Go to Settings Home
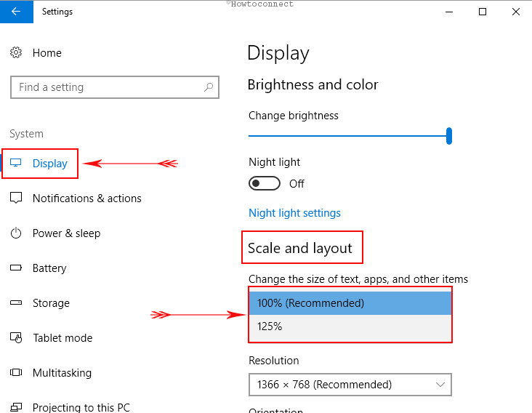This screenshot has width=532, height=413. 47,53
